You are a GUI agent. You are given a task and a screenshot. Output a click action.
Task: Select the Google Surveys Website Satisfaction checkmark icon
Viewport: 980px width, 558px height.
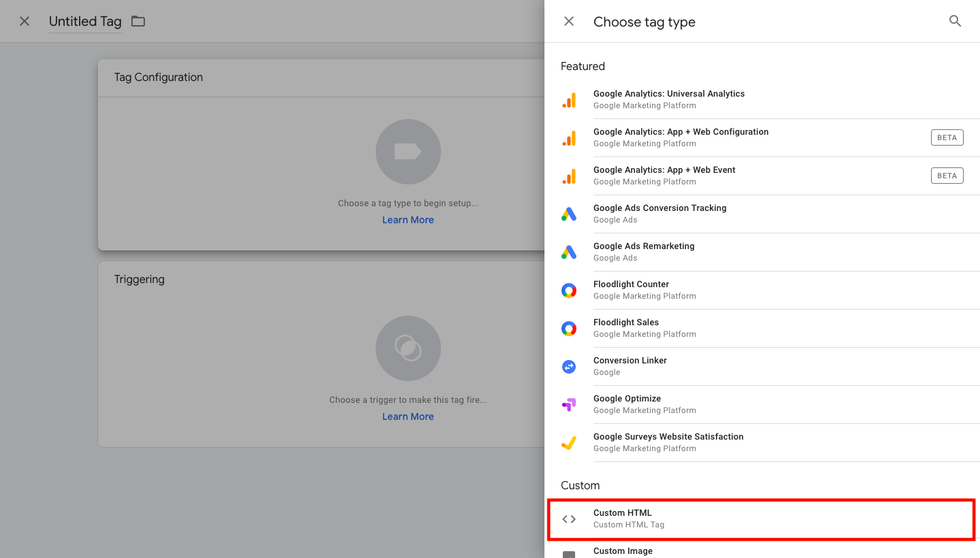pyautogui.click(x=569, y=442)
